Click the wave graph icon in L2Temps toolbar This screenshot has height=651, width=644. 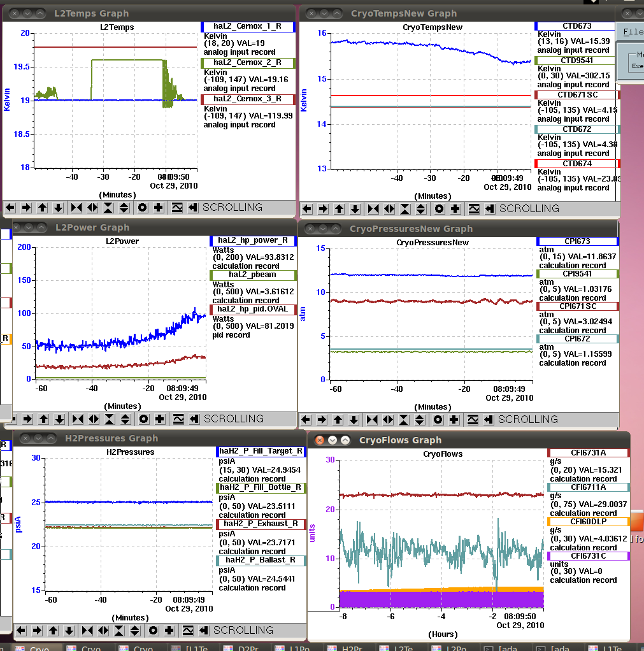(x=177, y=208)
